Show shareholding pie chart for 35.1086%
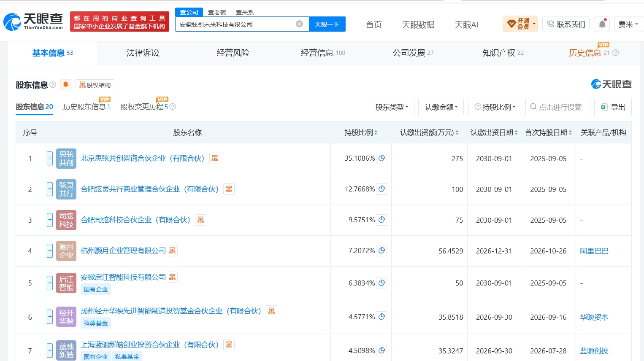This screenshot has width=644, height=361. point(382,158)
